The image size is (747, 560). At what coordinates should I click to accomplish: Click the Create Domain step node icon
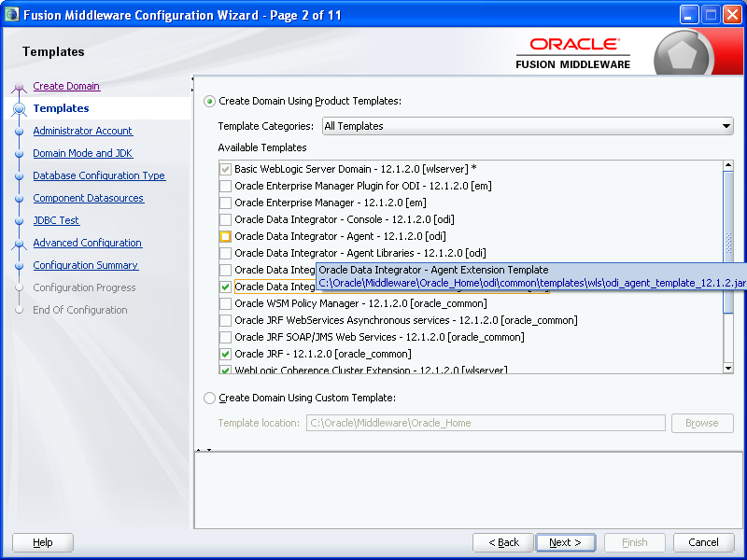tap(19, 88)
